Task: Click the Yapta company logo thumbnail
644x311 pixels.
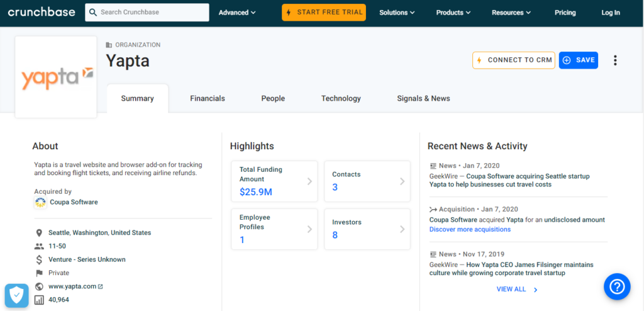Action: tap(56, 77)
